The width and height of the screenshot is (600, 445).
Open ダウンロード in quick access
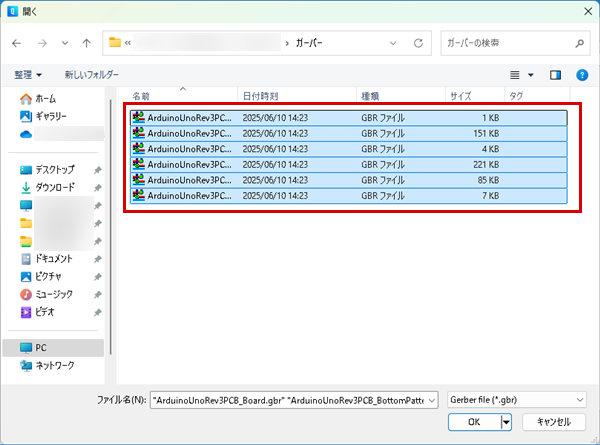[x=47, y=187]
